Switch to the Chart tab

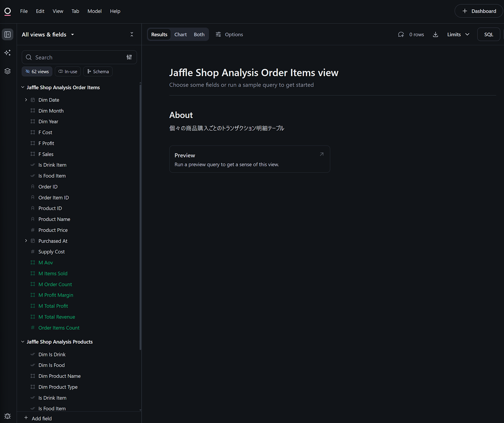[180, 35]
